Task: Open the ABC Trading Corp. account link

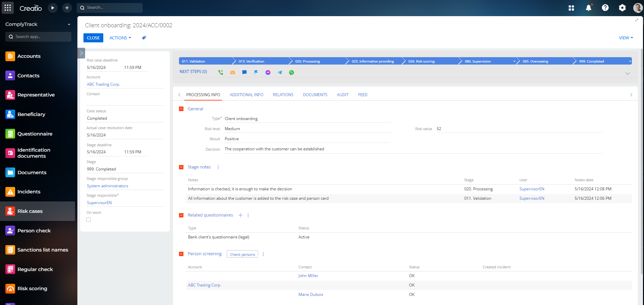Action: coord(103,84)
